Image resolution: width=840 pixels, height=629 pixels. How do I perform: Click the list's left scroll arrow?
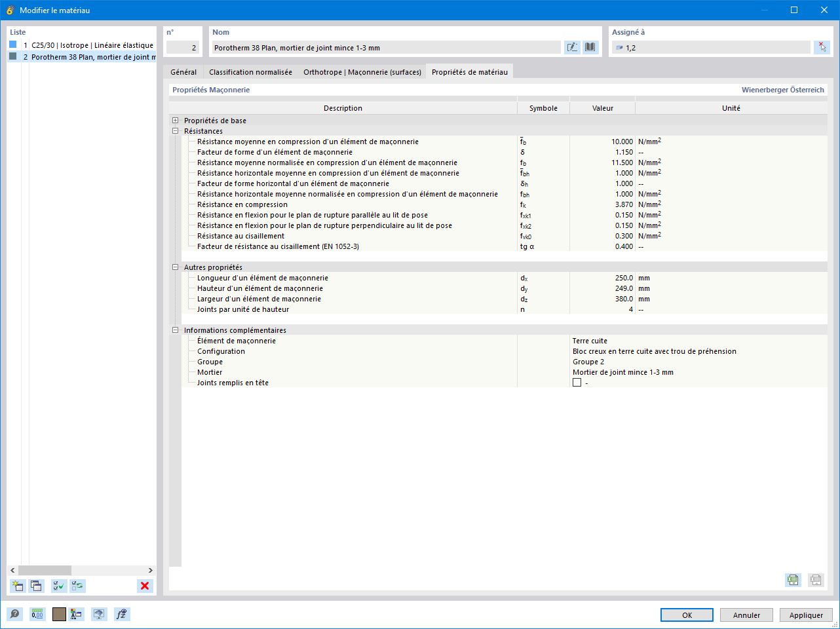[12, 571]
